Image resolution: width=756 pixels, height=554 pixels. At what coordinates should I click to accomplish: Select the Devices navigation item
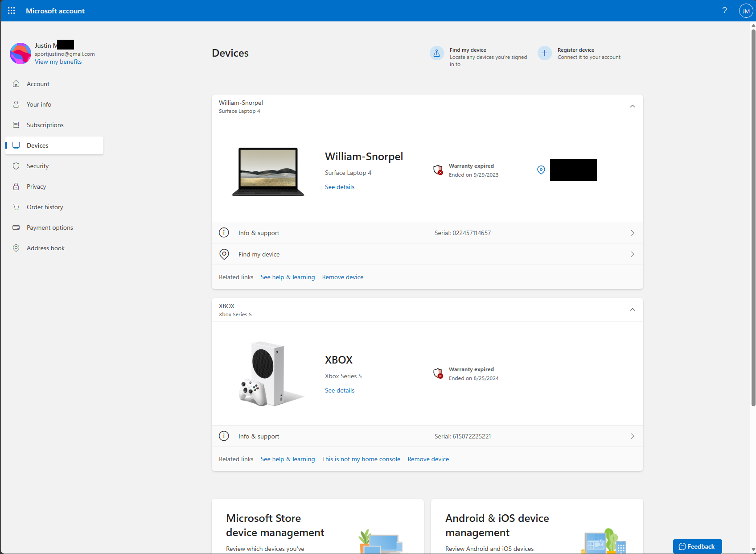click(54, 145)
